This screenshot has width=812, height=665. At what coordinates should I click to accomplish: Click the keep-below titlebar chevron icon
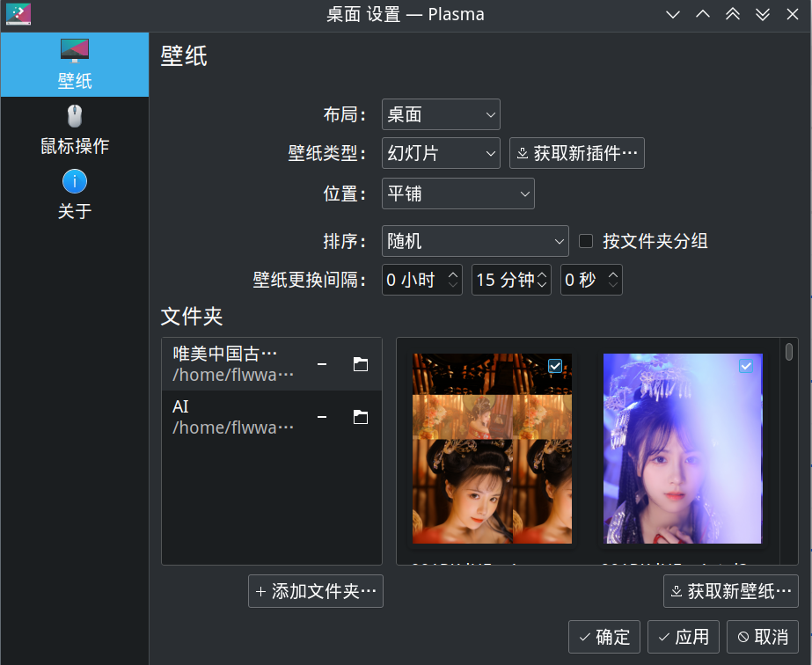point(673,14)
